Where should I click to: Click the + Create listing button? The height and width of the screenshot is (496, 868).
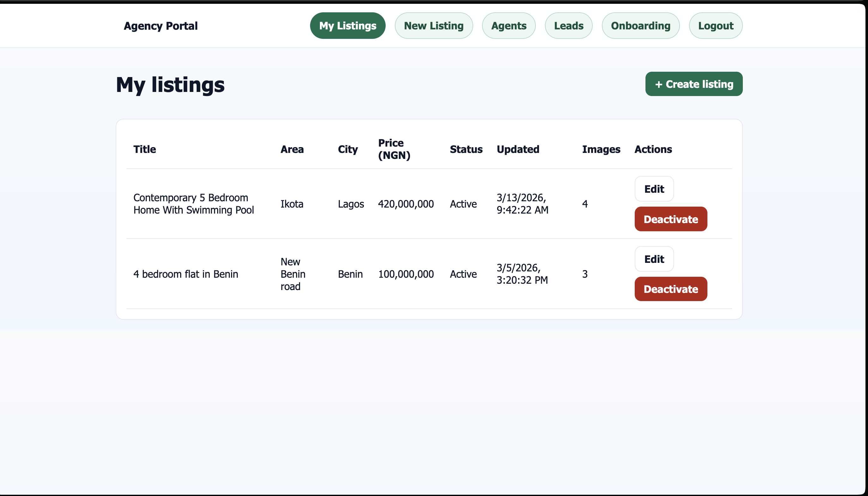[694, 84]
